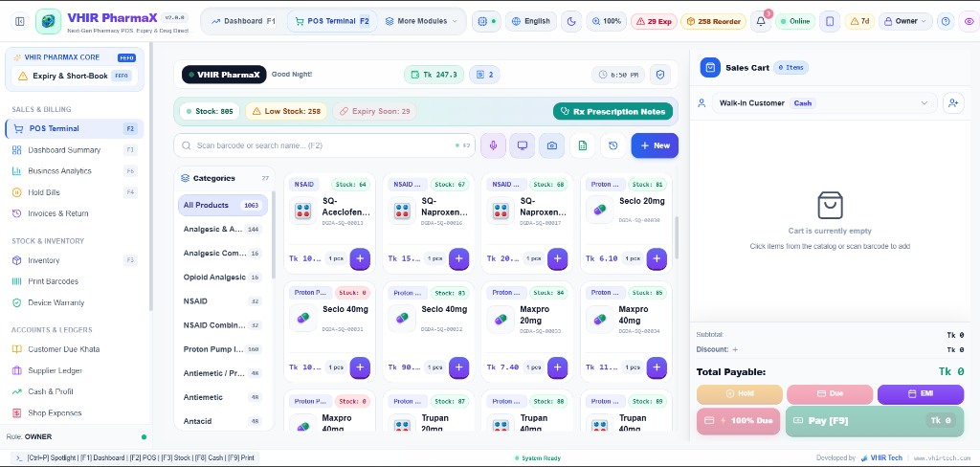980x467 pixels.
Task: Click the monitor display icon
Action: [522, 145]
